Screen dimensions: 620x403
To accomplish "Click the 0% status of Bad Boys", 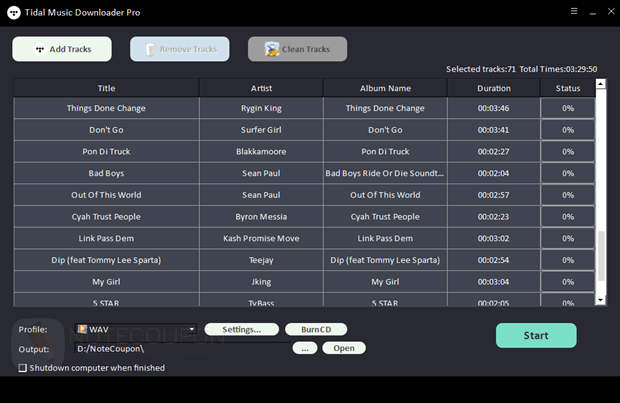I will coord(568,173).
